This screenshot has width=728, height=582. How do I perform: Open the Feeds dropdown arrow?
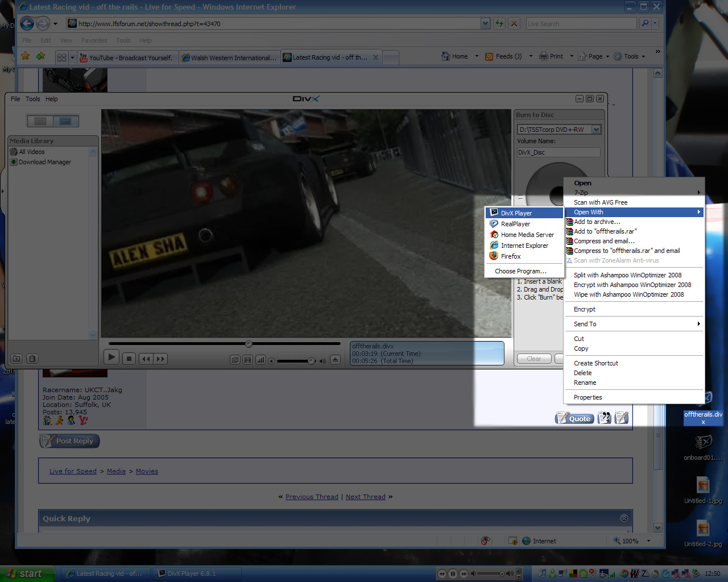(x=531, y=56)
